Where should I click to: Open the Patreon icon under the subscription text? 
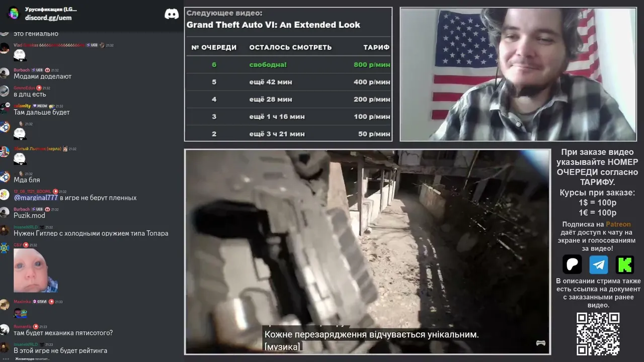point(572,264)
